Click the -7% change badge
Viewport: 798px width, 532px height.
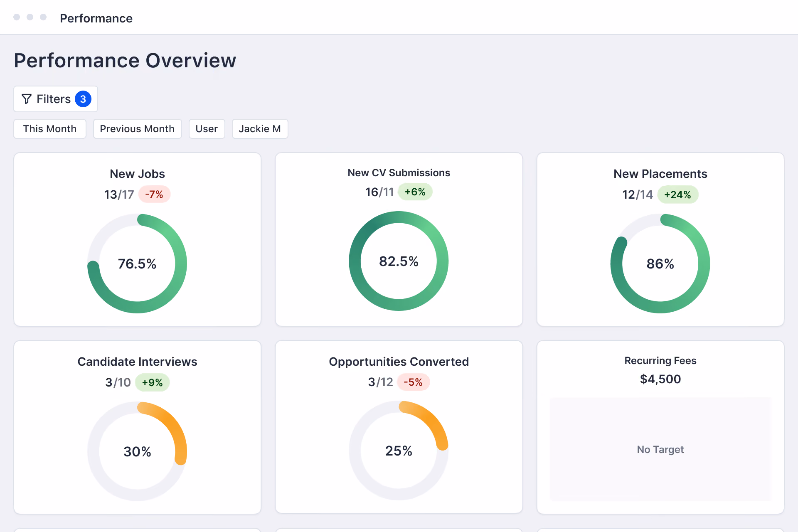click(x=154, y=194)
